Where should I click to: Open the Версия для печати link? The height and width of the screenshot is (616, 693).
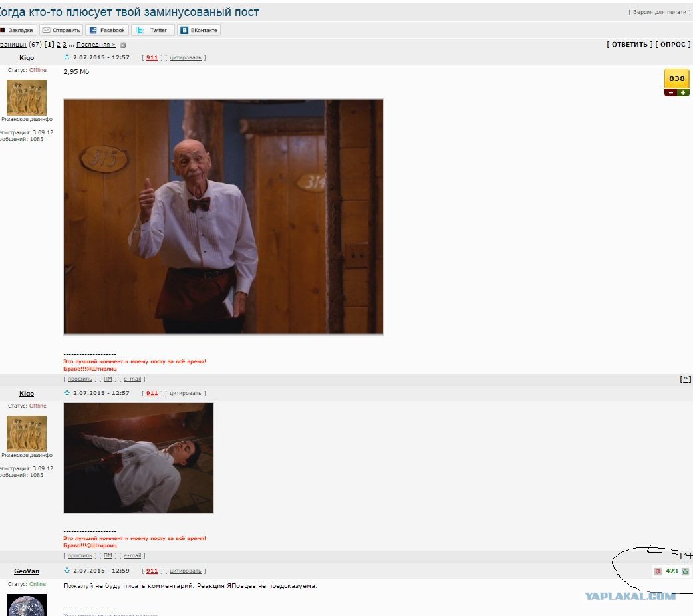659,12
